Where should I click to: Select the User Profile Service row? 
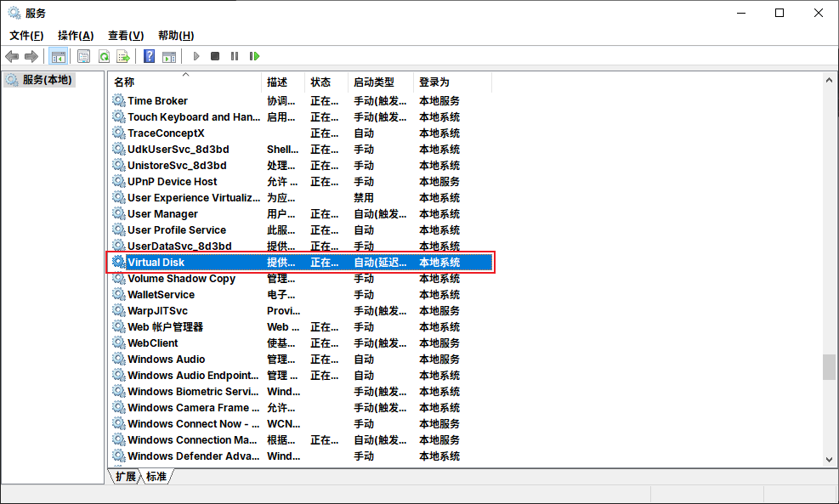coord(301,230)
